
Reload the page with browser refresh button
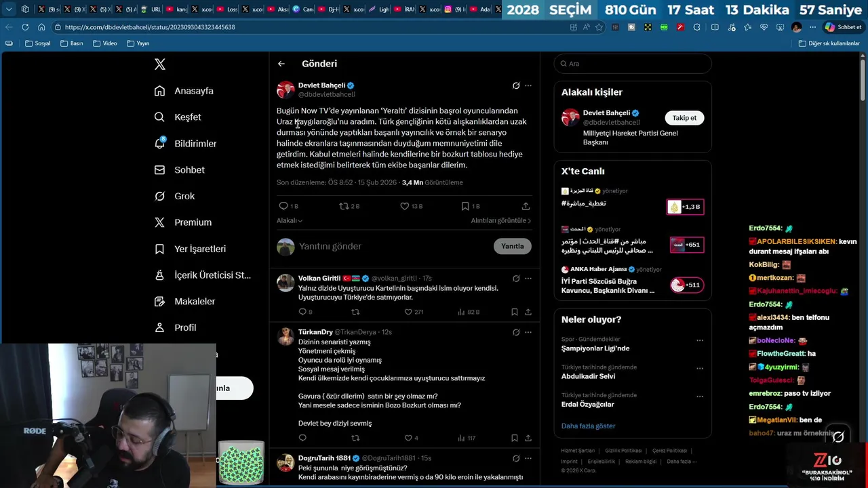click(25, 27)
